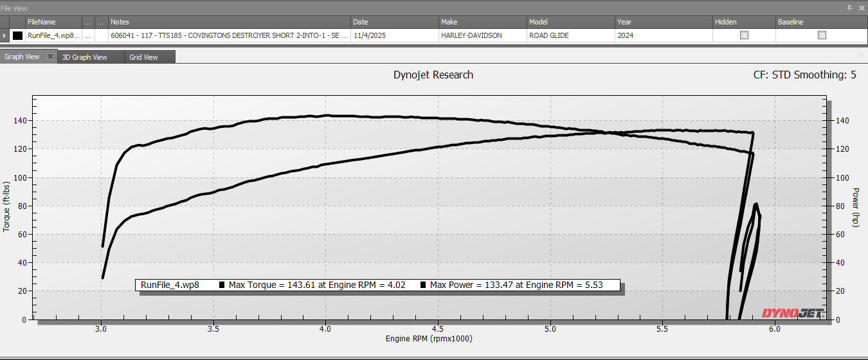The width and height of the screenshot is (868, 360).
Task: Sort by the Notes column header
Action: tap(230, 22)
